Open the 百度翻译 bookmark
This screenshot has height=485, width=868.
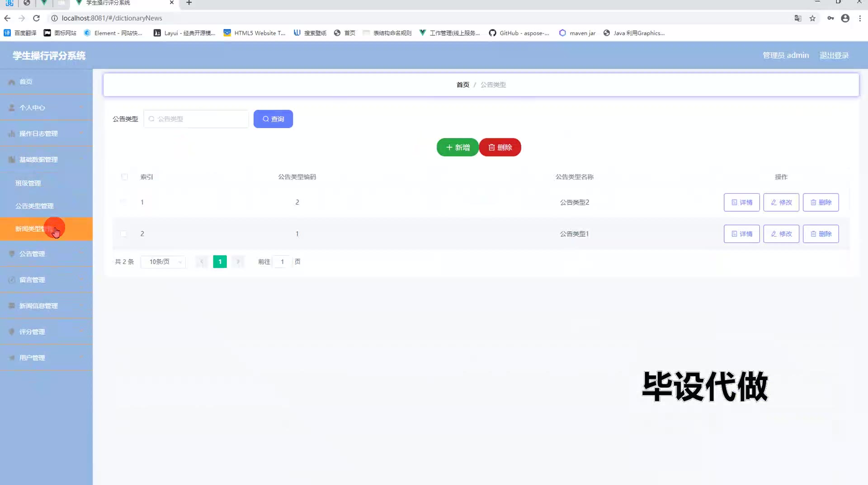pos(20,33)
